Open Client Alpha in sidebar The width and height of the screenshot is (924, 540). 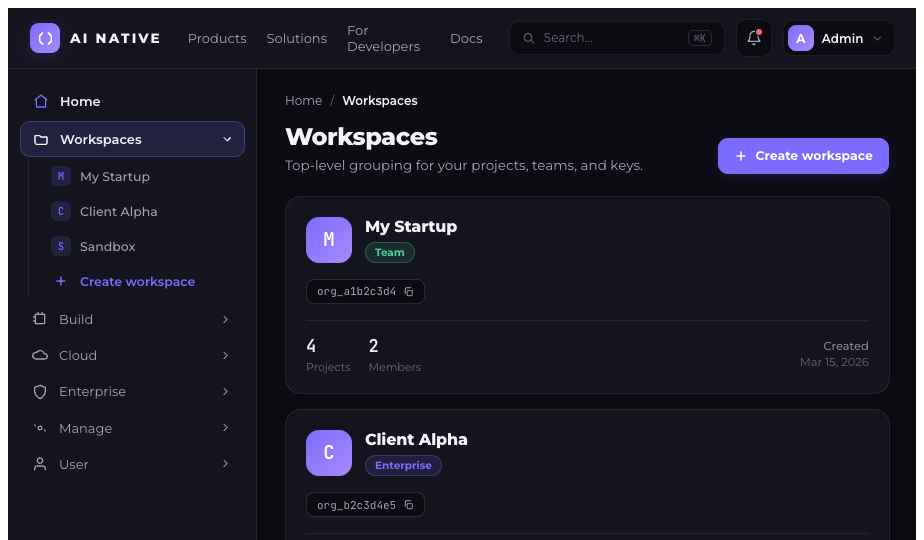[x=118, y=211]
